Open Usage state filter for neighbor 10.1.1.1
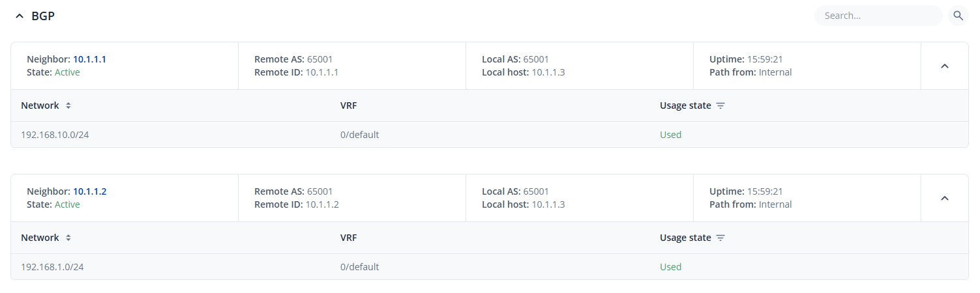Image resolution: width=980 pixels, height=293 pixels. [x=720, y=105]
